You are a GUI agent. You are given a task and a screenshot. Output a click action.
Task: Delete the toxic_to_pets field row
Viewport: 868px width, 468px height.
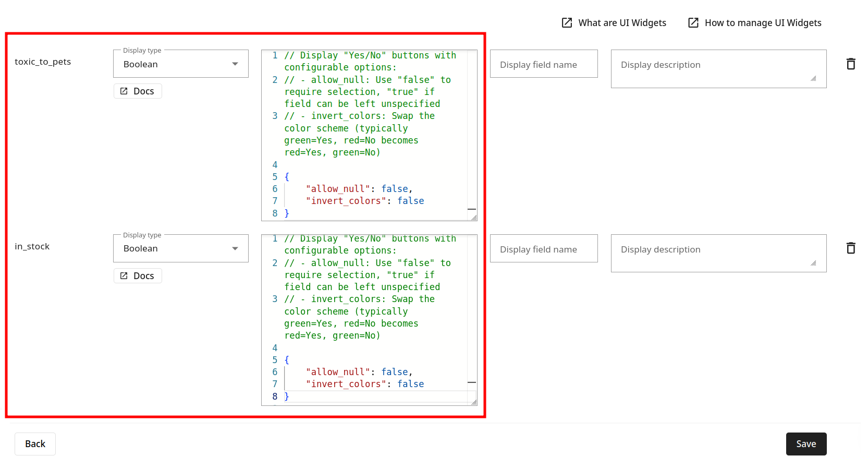(x=850, y=64)
